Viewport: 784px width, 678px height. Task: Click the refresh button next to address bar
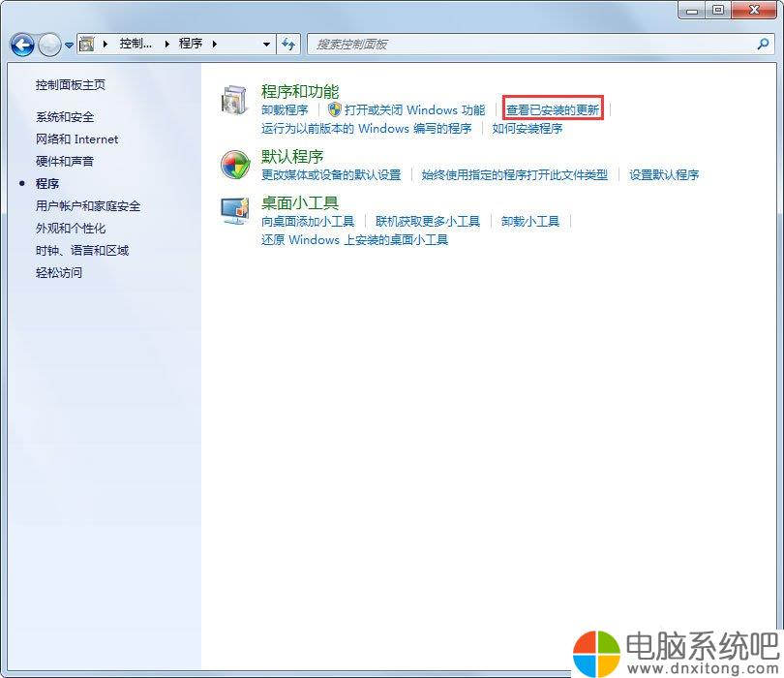[288, 44]
